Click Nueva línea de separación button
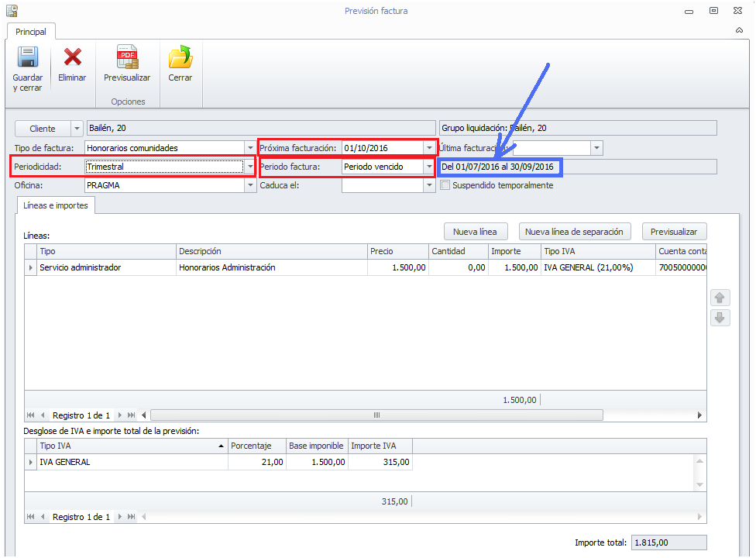Viewport: 756px width, 558px height. pyautogui.click(x=574, y=232)
